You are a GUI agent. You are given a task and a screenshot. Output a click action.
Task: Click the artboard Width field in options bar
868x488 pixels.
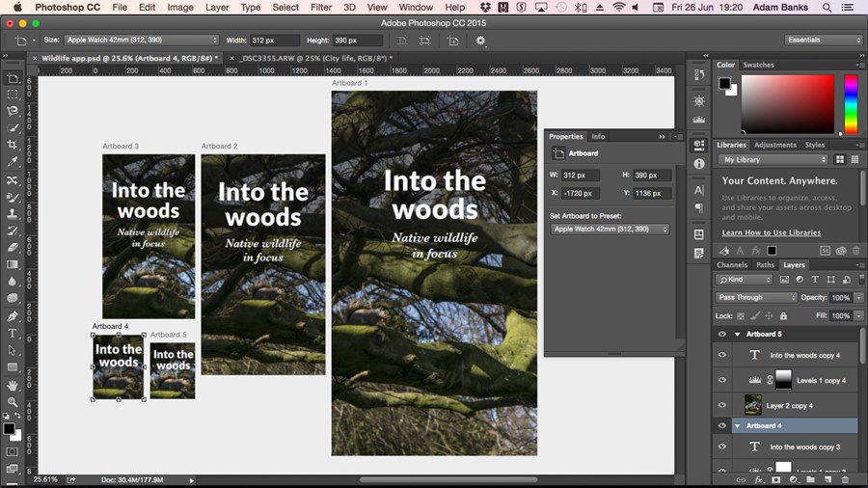pyautogui.click(x=277, y=41)
